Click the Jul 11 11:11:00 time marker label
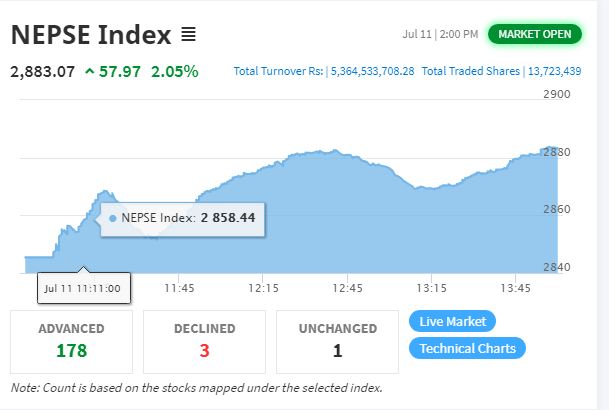 pyautogui.click(x=84, y=288)
